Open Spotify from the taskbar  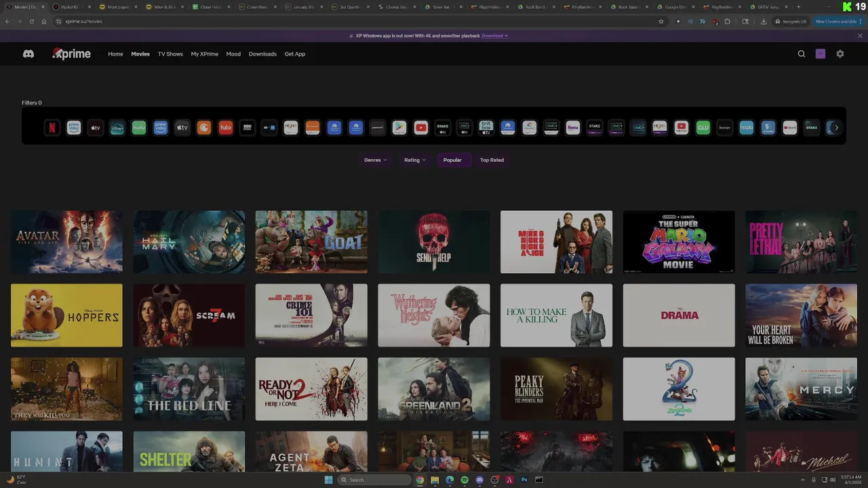click(x=465, y=480)
